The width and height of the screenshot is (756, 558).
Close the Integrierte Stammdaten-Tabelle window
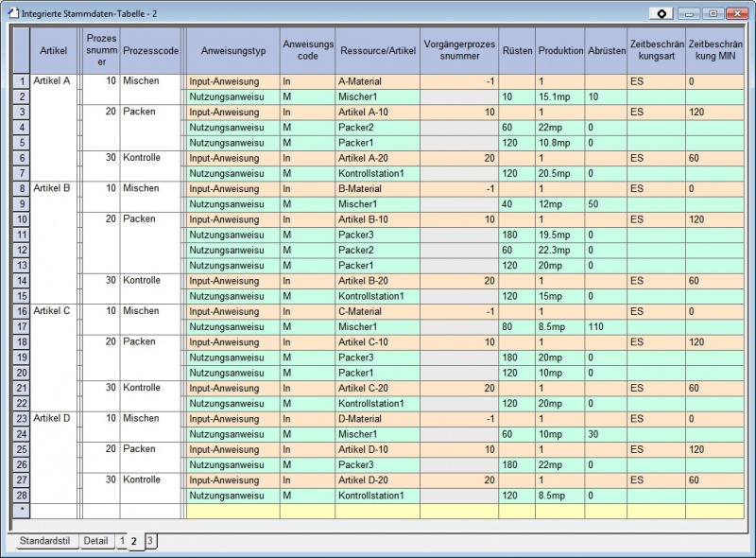(735, 13)
